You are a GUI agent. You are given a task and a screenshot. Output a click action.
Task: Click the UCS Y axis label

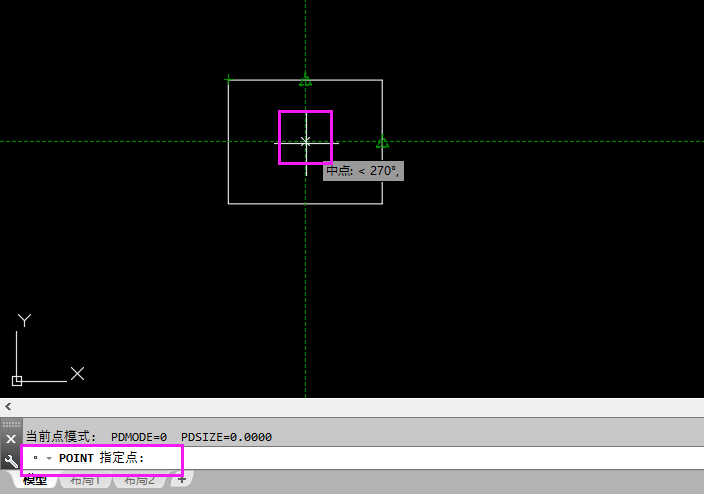24,320
